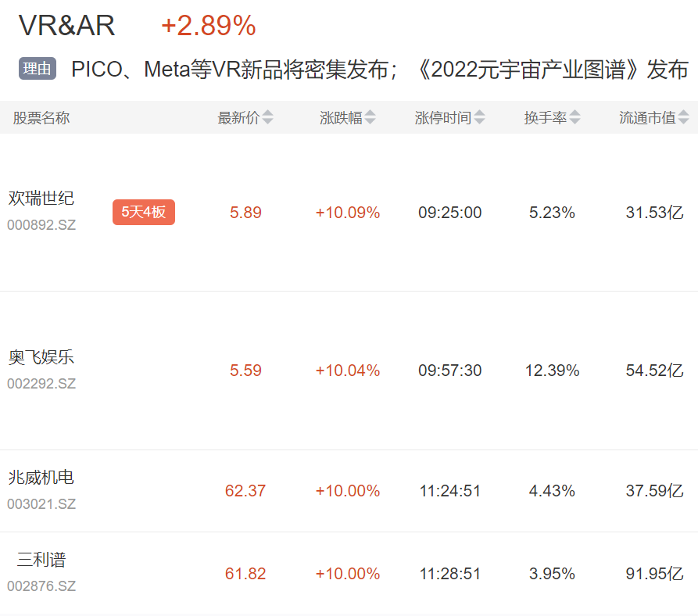Screen dimensions: 698x616
Task: Click stock code 002292.SZ
Action: click(x=41, y=384)
